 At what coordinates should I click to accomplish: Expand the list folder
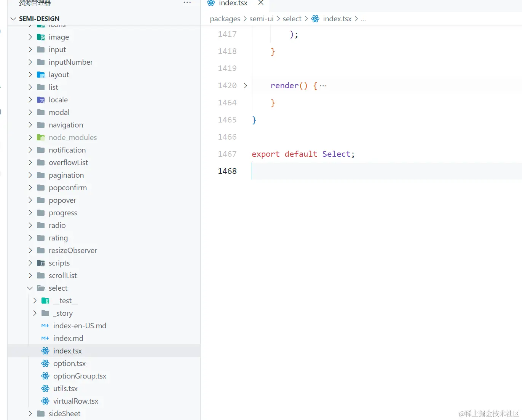click(30, 87)
